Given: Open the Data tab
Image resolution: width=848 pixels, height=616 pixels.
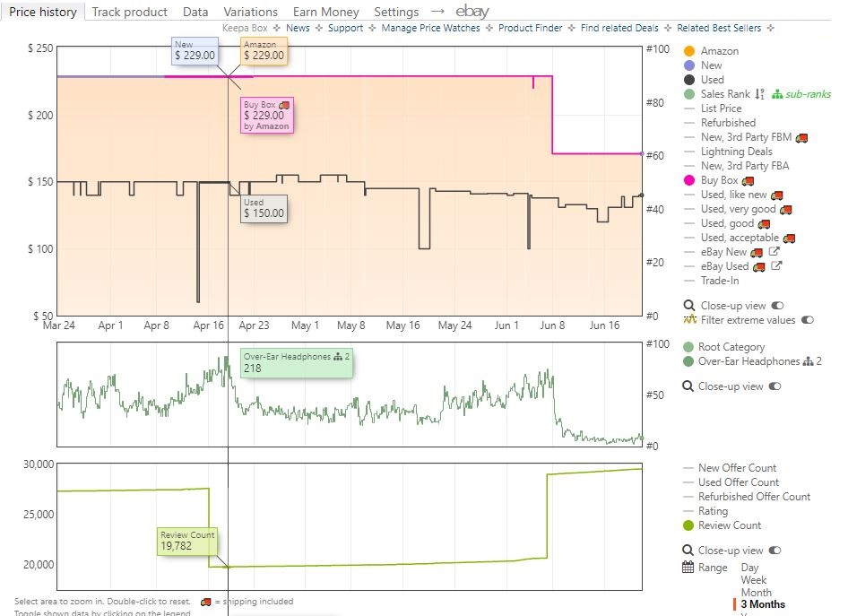Looking at the screenshot, I should pyautogui.click(x=195, y=12).
